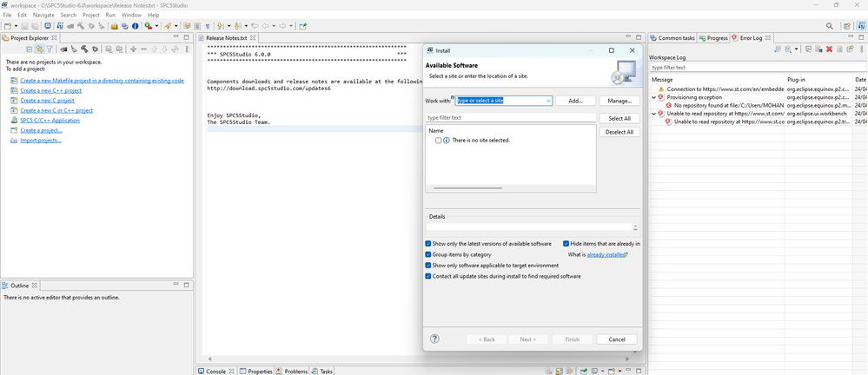This screenshot has height=375, width=868.
Task: Click the Add... button in Install dialog
Action: 575,101
